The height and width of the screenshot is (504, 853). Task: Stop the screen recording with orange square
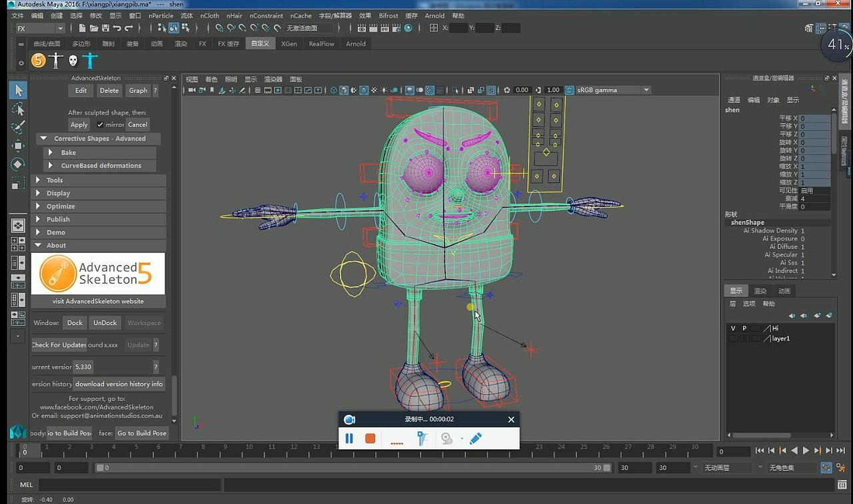click(371, 438)
